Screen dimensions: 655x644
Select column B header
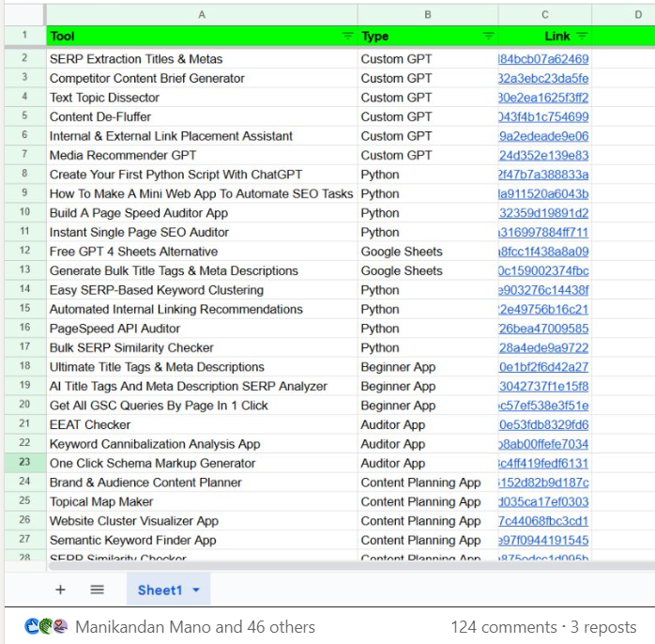(x=428, y=15)
